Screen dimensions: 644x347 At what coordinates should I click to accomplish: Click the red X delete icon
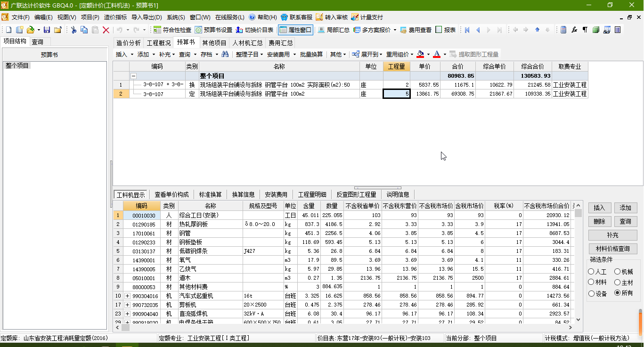[106, 30]
